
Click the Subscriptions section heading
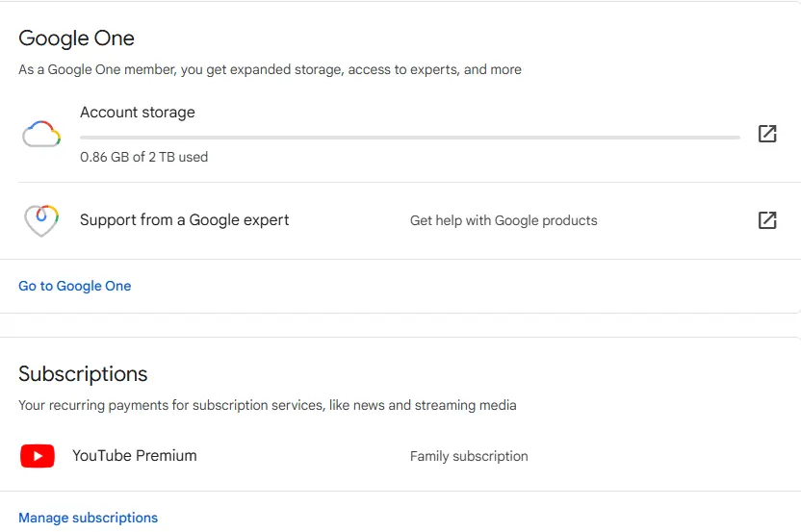[x=83, y=374]
